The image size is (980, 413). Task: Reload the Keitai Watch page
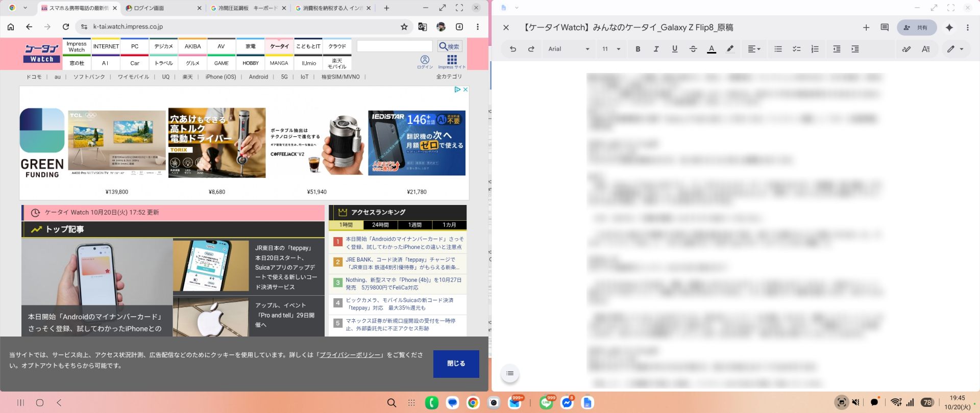[66, 27]
